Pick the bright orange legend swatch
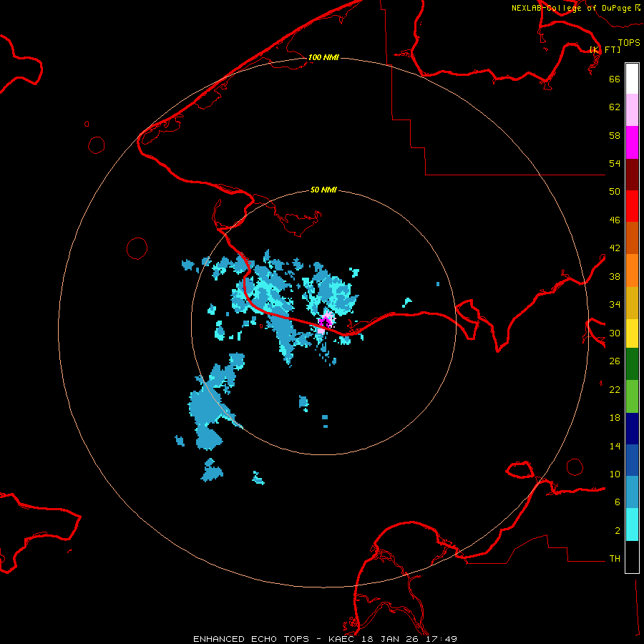Screen dimensions: 644x644 [632, 270]
